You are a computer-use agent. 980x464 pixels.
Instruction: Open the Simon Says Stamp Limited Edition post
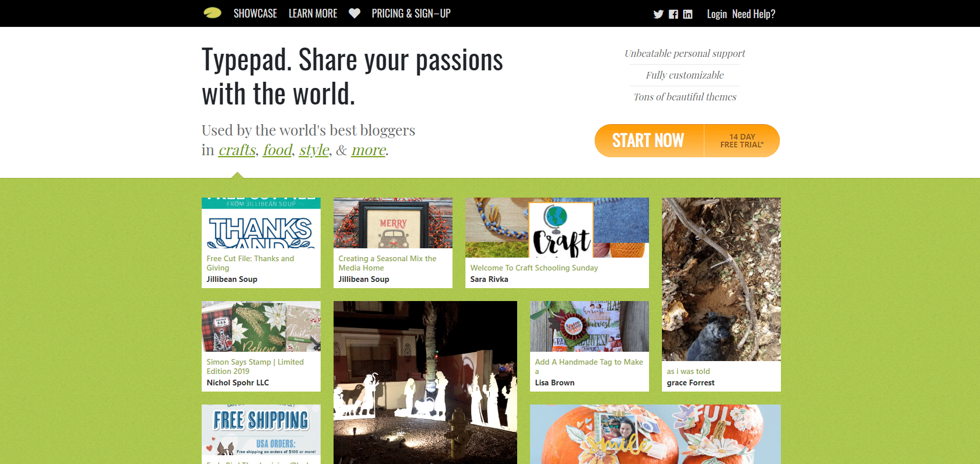255,367
